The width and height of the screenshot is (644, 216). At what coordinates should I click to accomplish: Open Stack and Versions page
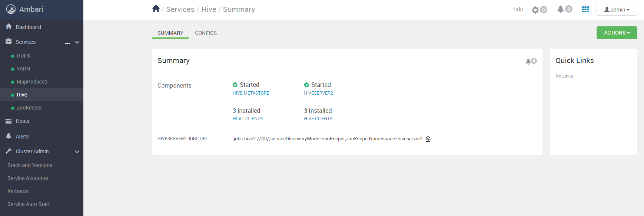[x=30, y=165]
